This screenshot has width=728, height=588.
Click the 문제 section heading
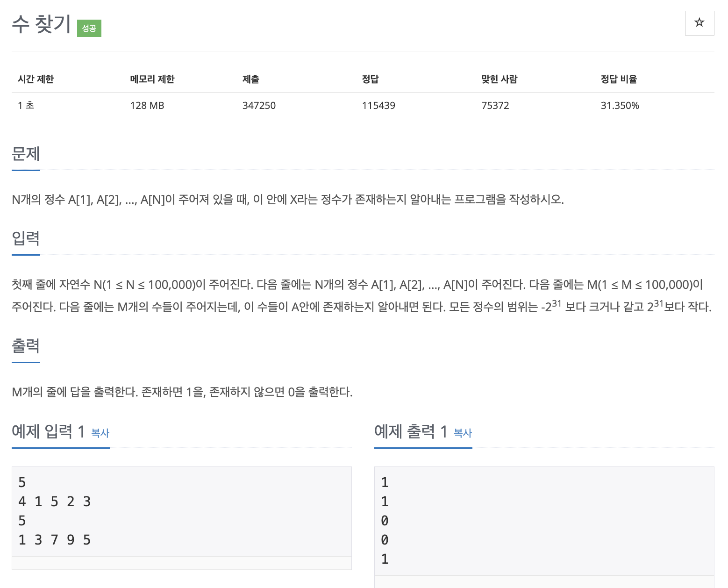26,154
